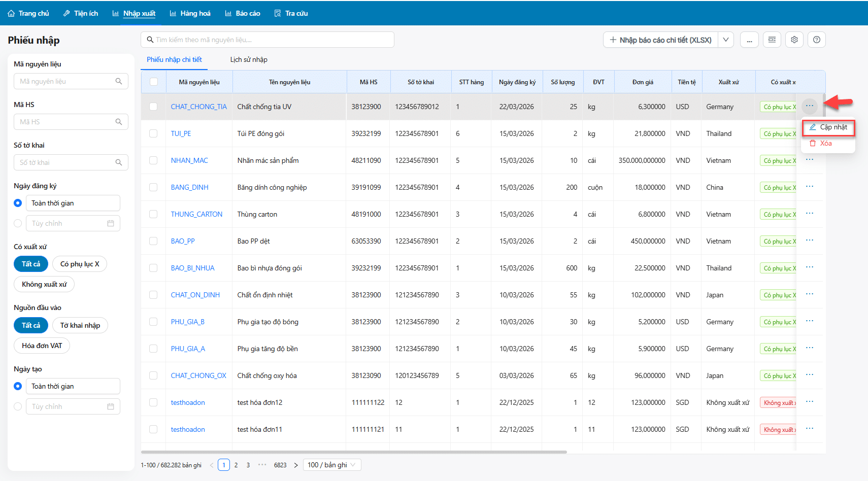The width and height of the screenshot is (868, 481).
Task: Open the 100 / bản ghi page size dropdown
Action: coord(332,465)
